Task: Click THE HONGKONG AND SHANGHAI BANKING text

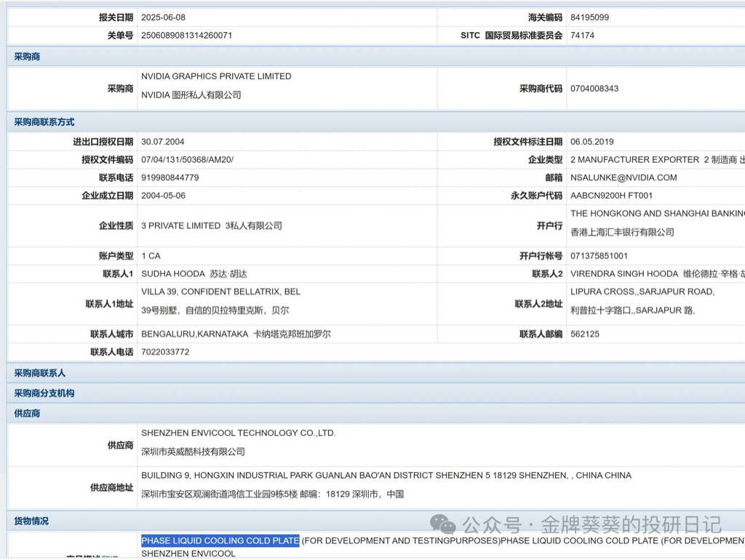Action: (657, 213)
